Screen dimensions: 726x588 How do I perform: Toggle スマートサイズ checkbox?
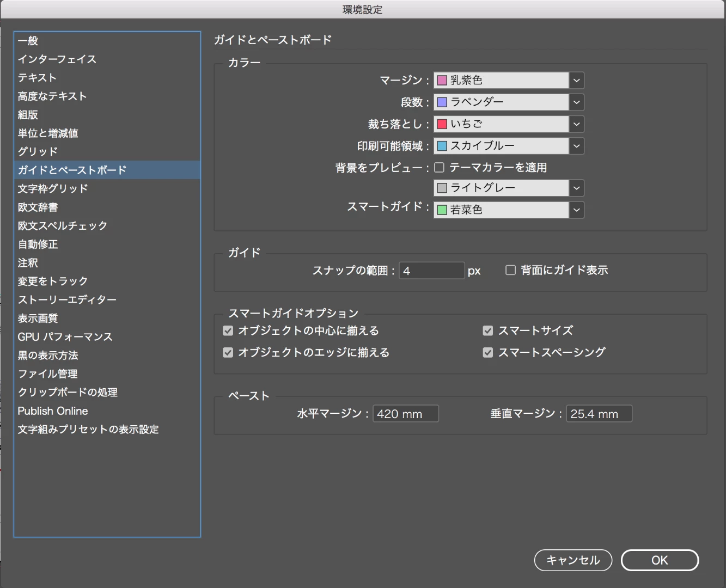pos(488,330)
